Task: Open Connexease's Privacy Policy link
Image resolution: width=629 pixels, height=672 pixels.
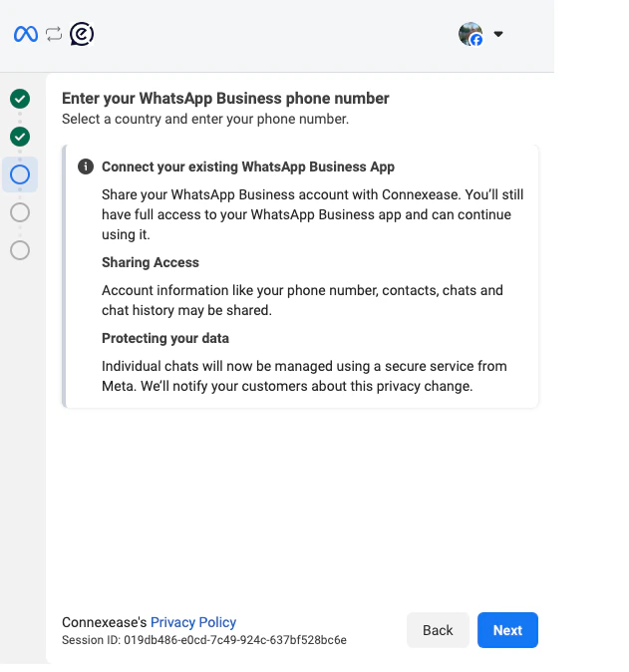Action: [x=193, y=622]
